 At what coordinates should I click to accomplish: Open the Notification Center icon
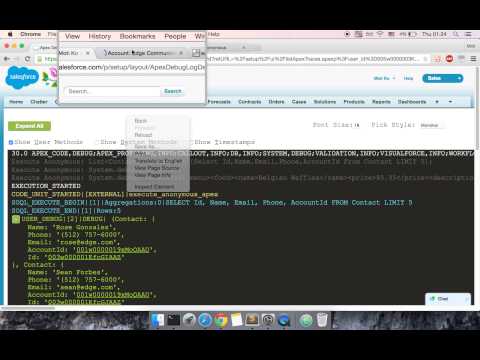pyautogui.click(x=468, y=34)
